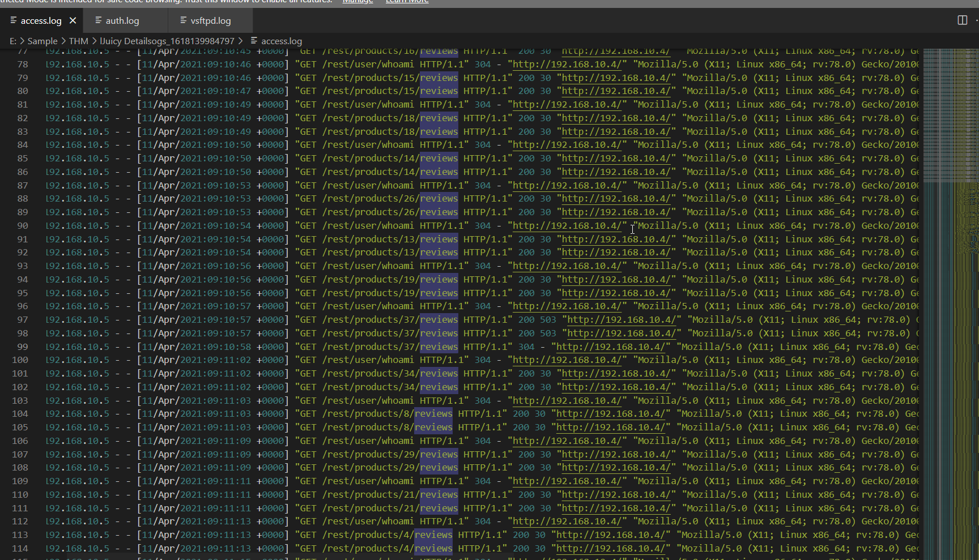The height and width of the screenshot is (560, 979).
Task: Place cursor on GET in line 97
Action: [308, 320]
